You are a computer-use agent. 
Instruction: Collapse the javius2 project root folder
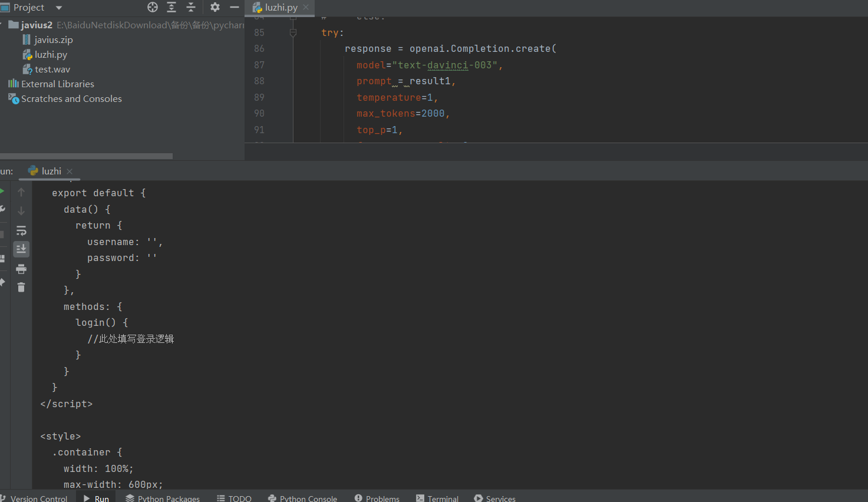pyautogui.click(x=2, y=25)
